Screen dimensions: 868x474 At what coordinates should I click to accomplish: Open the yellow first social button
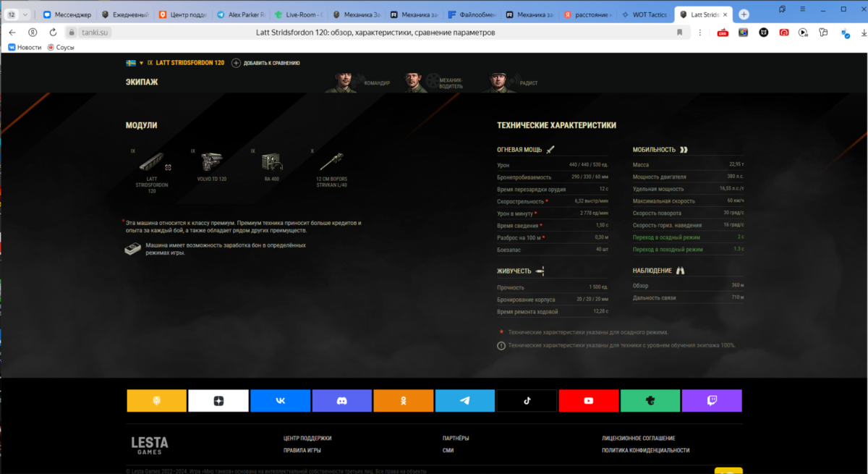(x=157, y=400)
